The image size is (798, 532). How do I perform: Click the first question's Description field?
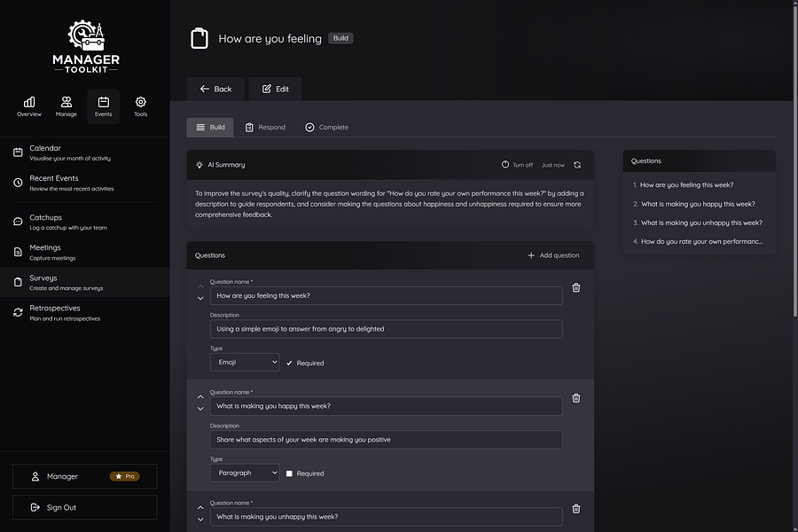click(x=386, y=329)
